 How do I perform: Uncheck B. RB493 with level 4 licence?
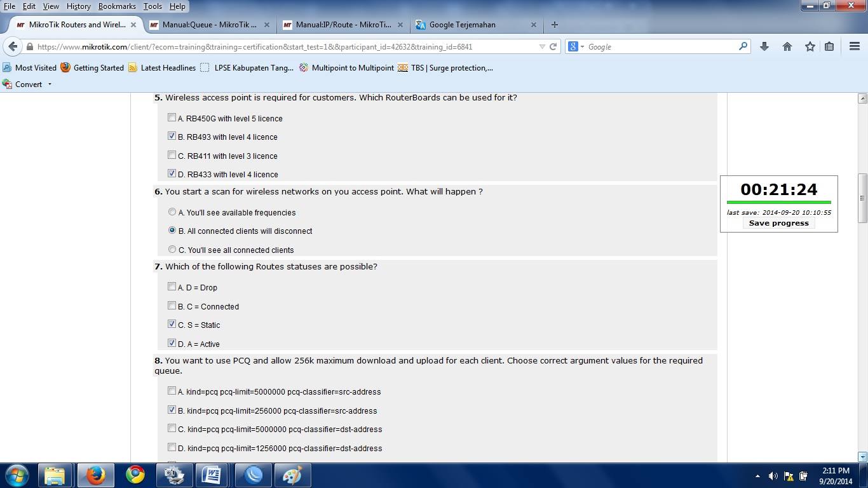[x=172, y=136]
